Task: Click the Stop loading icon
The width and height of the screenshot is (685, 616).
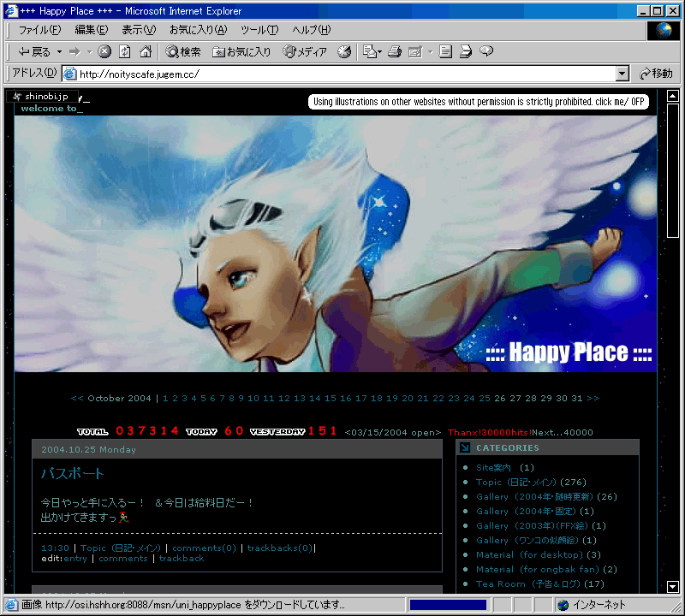Action: click(104, 52)
